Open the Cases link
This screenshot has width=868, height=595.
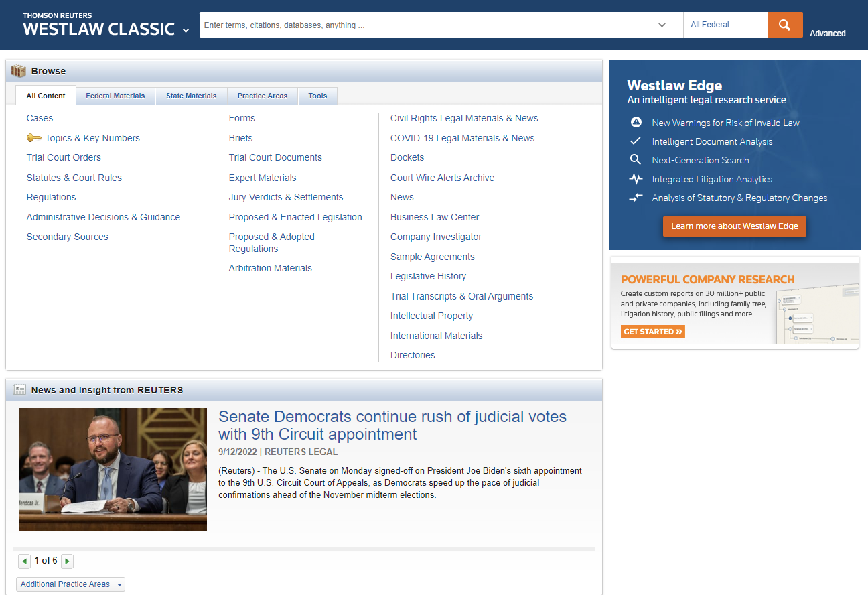40,118
